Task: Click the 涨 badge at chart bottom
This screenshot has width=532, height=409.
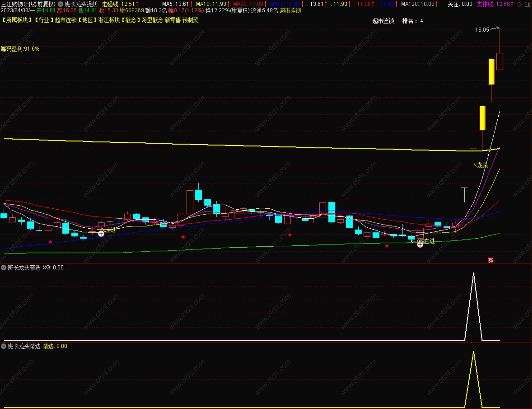Action: 491,260
